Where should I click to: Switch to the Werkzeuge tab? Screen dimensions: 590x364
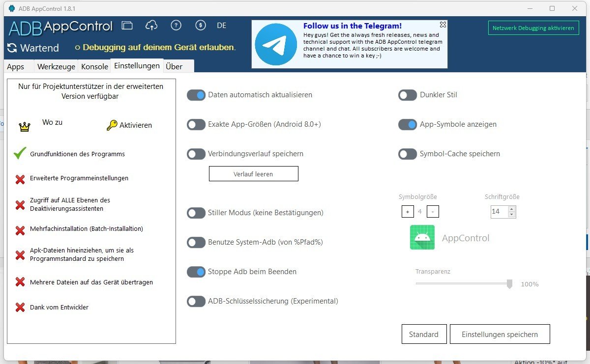click(x=57, y=67)
